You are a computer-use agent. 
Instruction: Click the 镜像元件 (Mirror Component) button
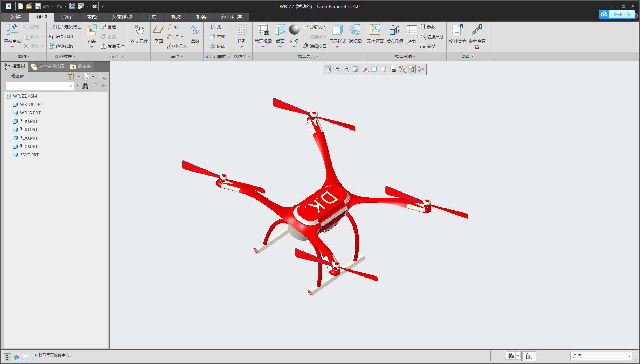[112, 46]
